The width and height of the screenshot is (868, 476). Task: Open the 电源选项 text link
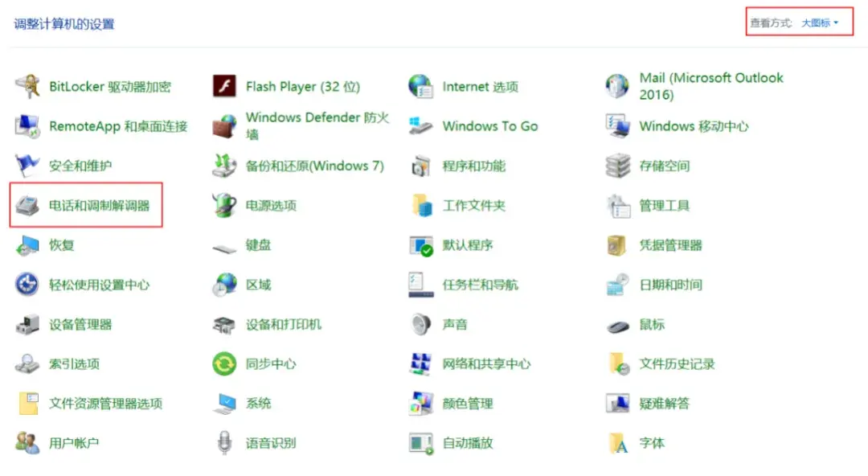pyautogui.click(x=272, y=206)
